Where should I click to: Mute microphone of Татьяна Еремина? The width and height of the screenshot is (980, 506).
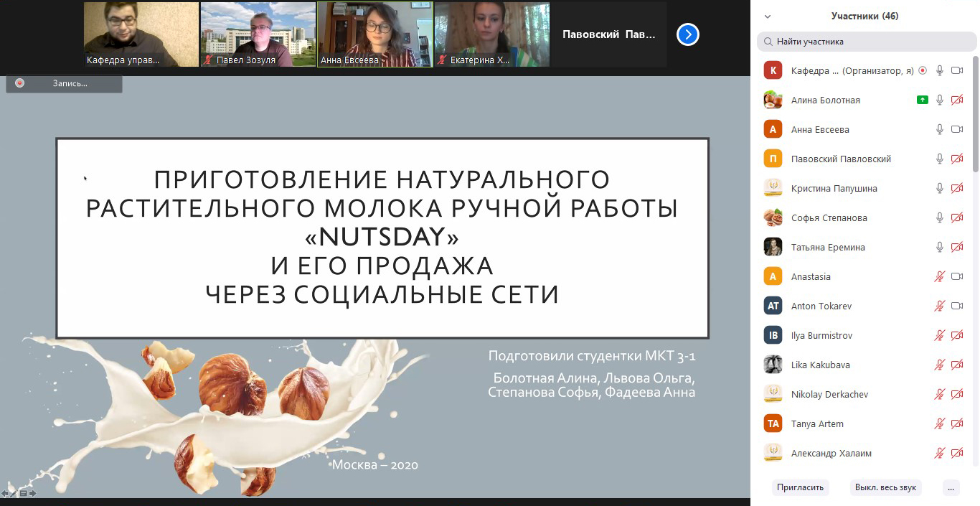[939, 247]
